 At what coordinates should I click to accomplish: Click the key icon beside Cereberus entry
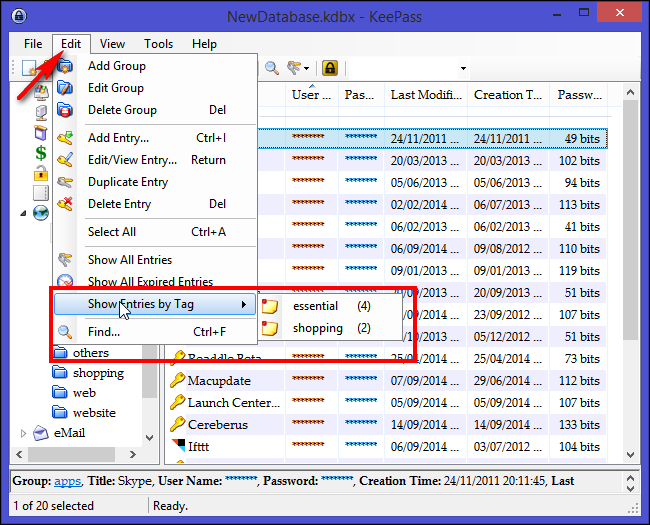[177, 425]
